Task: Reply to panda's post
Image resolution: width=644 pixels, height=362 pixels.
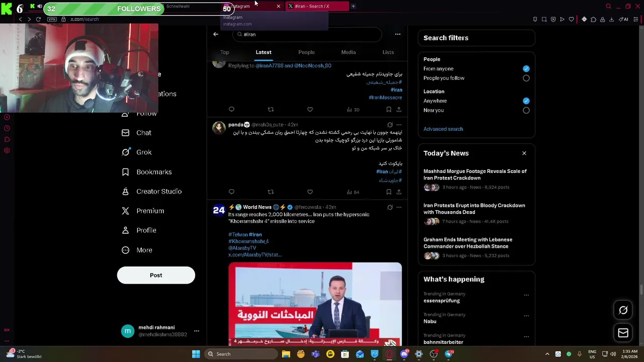Action: [231, 192]
